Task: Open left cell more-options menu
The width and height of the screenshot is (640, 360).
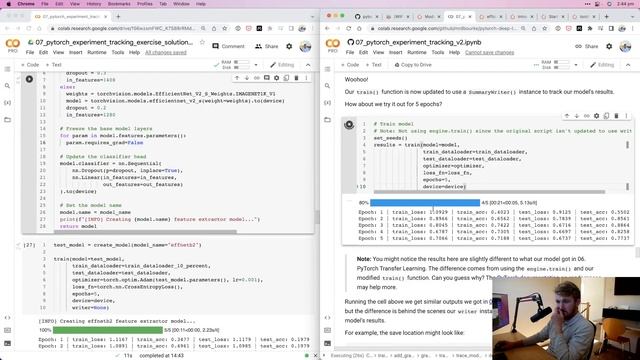Action: pyautogui.click(x=306, y=78)
